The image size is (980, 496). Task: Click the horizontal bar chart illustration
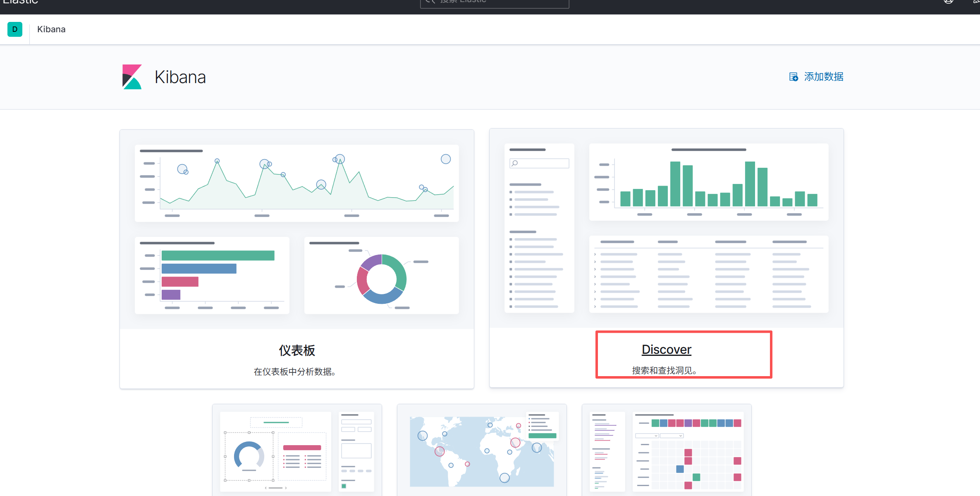coord(212,275)
